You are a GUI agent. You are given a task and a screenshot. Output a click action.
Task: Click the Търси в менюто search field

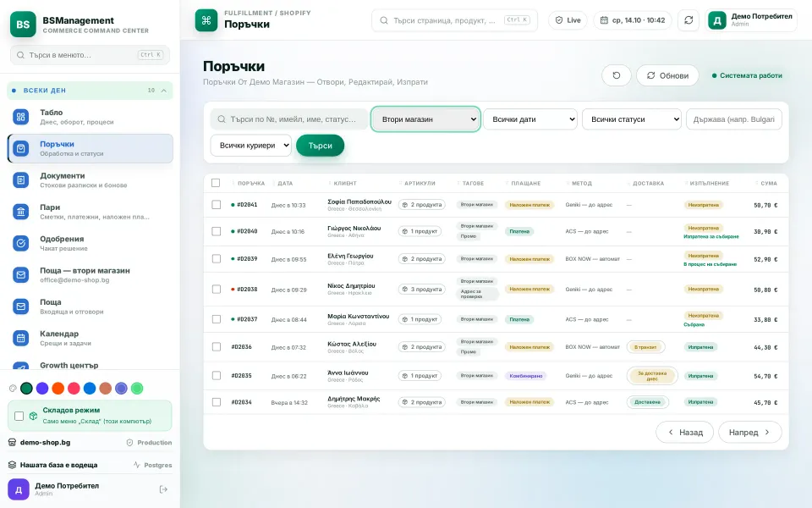coord(91,55)
